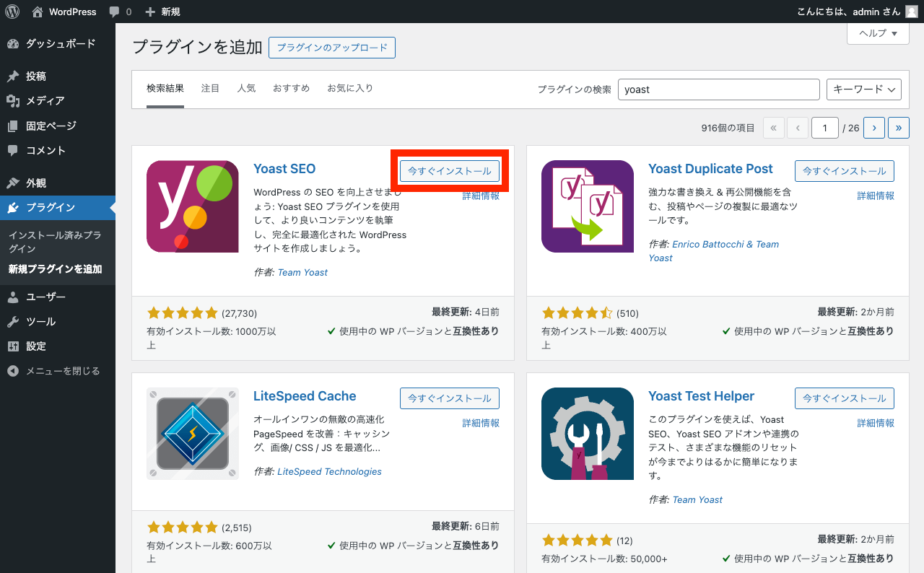Click the media icon beside メディア

13,101
